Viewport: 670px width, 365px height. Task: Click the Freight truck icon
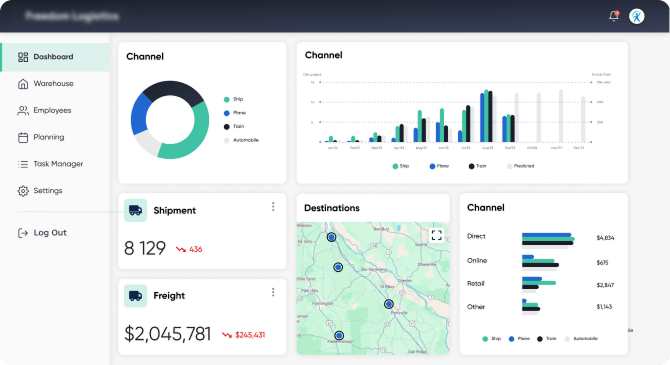click(135, 296)
